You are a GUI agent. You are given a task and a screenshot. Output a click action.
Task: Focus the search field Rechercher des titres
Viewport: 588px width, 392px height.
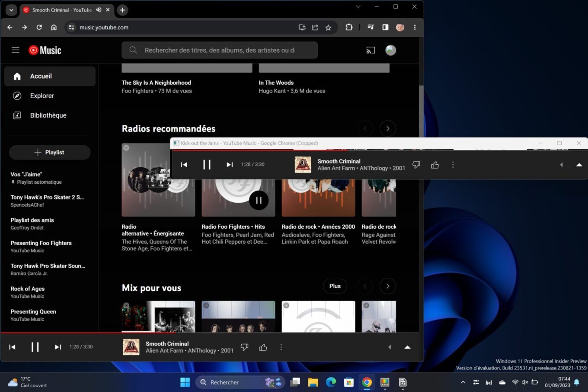click(x=220, y=50)
